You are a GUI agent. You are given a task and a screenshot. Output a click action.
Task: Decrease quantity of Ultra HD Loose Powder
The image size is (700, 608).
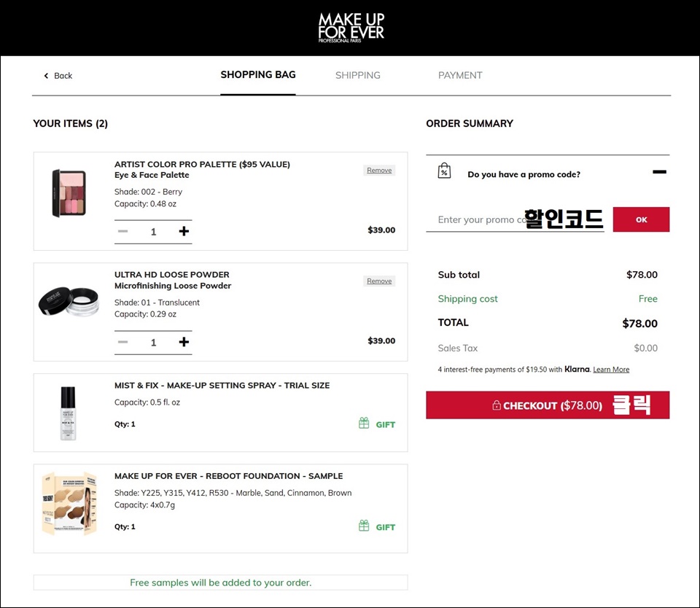pos(122,342)
